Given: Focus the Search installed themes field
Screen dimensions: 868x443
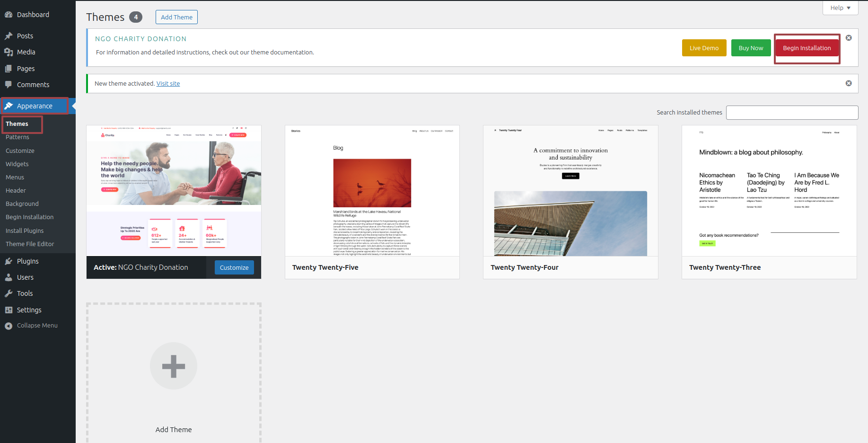Looking at the screenshot, I should [x=792, y=113].
